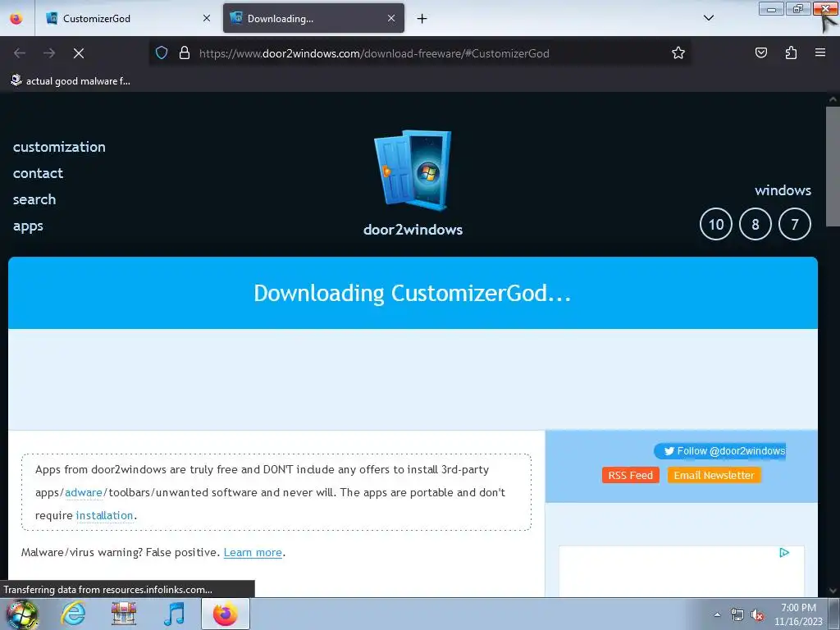Open tracking protection shield info
The width and height of the screenshot is (840, 630).
162,53
